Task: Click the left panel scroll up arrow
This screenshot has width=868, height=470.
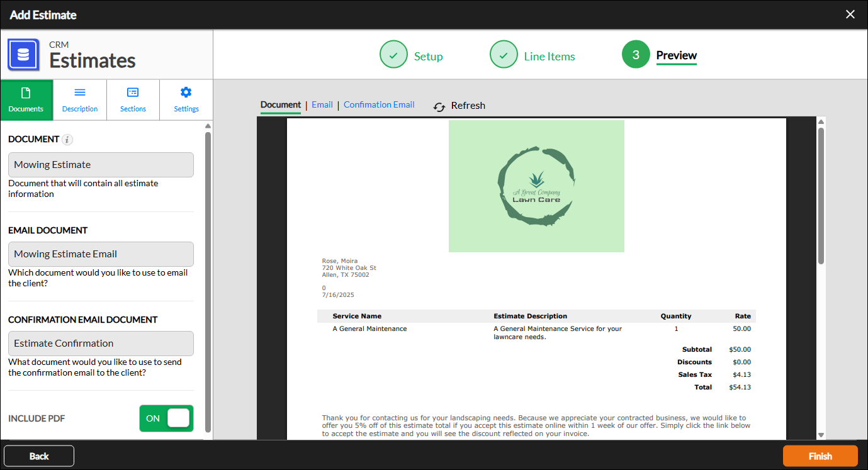Action: [x=208, y=126]
